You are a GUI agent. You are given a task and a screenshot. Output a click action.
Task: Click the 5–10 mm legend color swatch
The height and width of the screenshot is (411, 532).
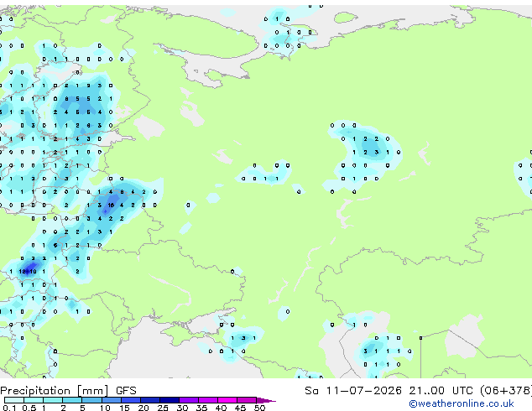pos(91,400)
